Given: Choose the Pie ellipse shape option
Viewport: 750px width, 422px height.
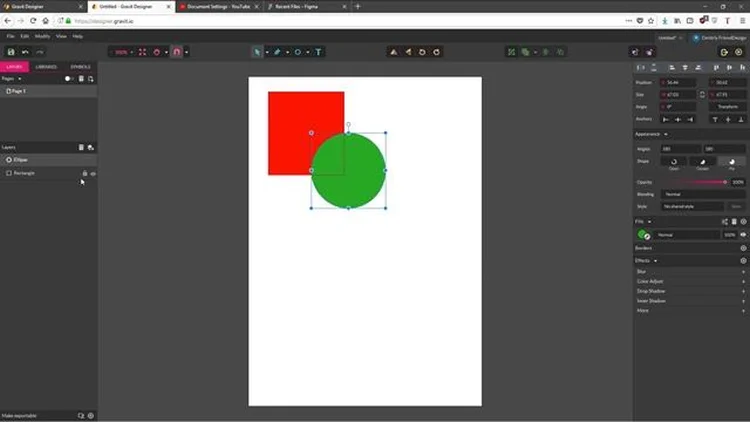Looking at the screenshot, I should pos(732,162).
